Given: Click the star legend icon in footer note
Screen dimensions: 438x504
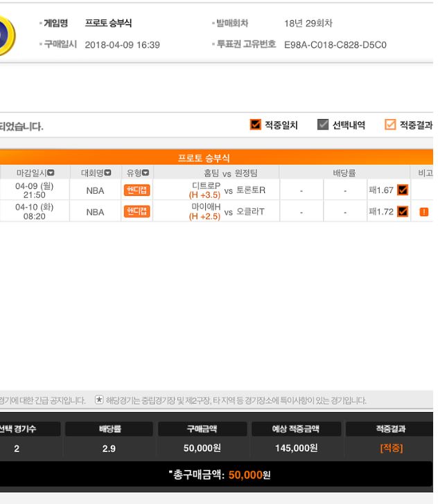Looking at the screenshot, I should [x=99, y=400].
